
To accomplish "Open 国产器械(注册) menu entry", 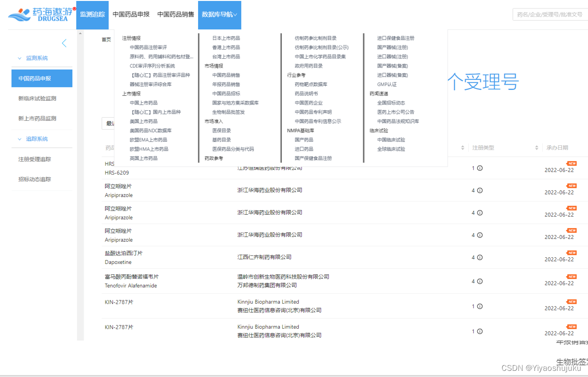I will (392, 47).
